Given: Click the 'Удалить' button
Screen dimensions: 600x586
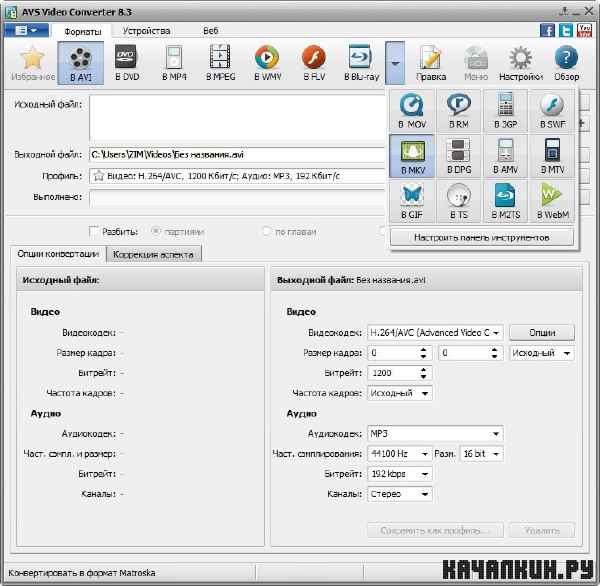Looking at the screenshot, I should [542, 531].
